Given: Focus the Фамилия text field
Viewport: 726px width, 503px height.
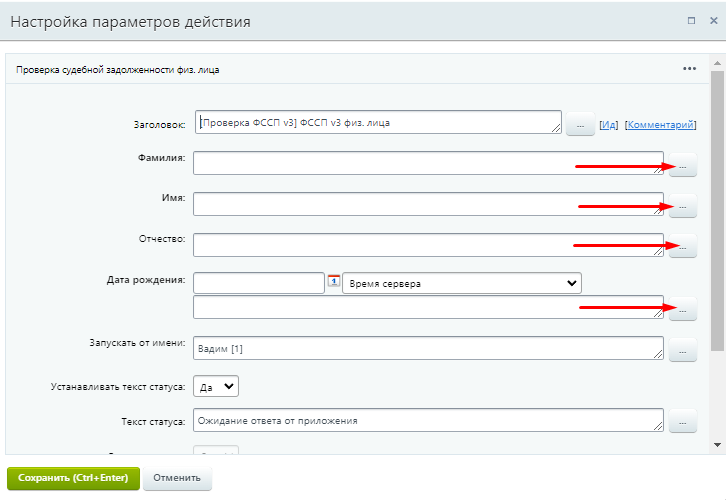Looking at the screenshot, I should click(428, 162).
